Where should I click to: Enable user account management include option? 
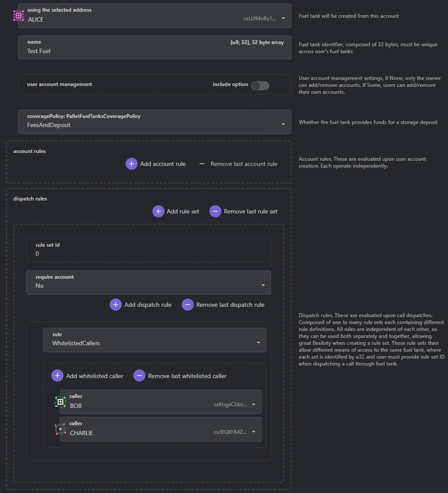coord(260,86)
